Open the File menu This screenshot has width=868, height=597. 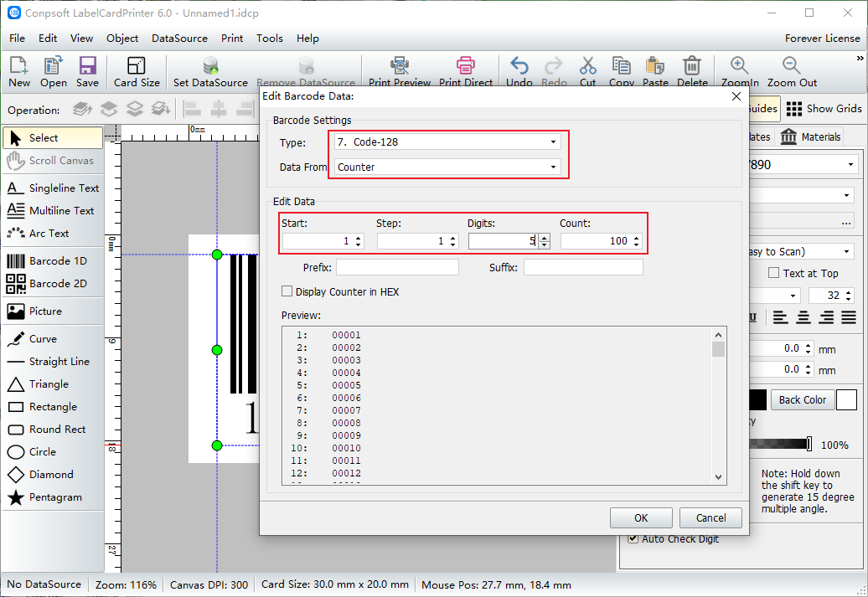click(17, 39)
